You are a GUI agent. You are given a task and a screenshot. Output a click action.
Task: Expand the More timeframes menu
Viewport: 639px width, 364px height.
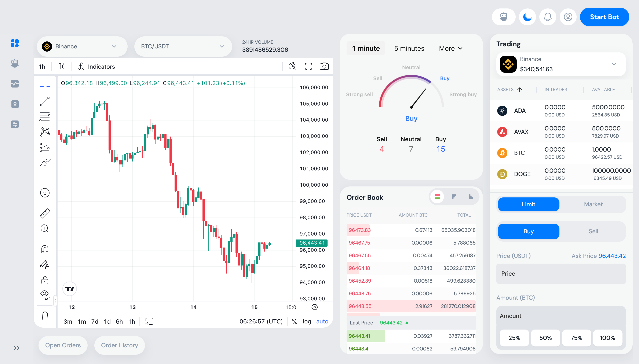point(451,48)
